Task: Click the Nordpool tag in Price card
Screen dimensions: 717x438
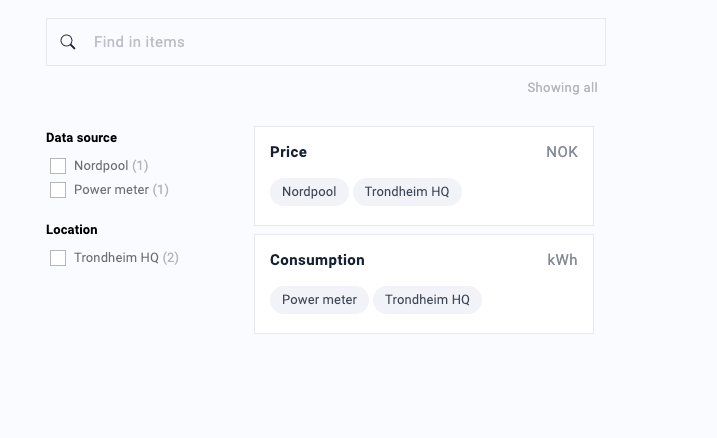Action: (309, 192)
